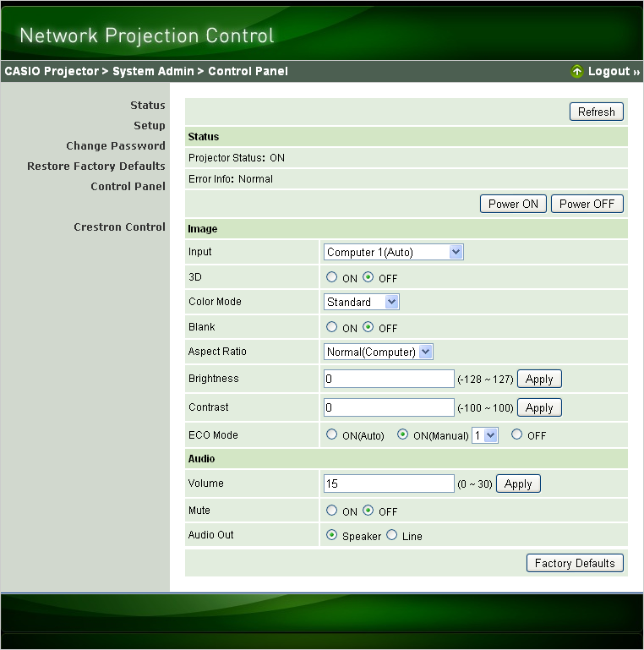This screenshot has height=650, width=644.
Task: Open ECO Mode manual level dropdown
Action: pos(485,435)
